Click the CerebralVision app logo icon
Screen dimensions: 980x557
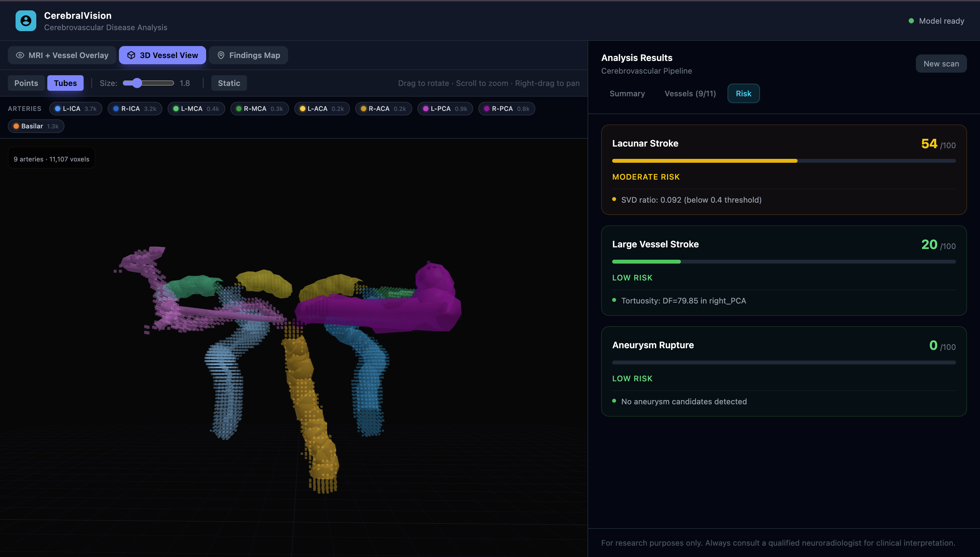[26, 21]
